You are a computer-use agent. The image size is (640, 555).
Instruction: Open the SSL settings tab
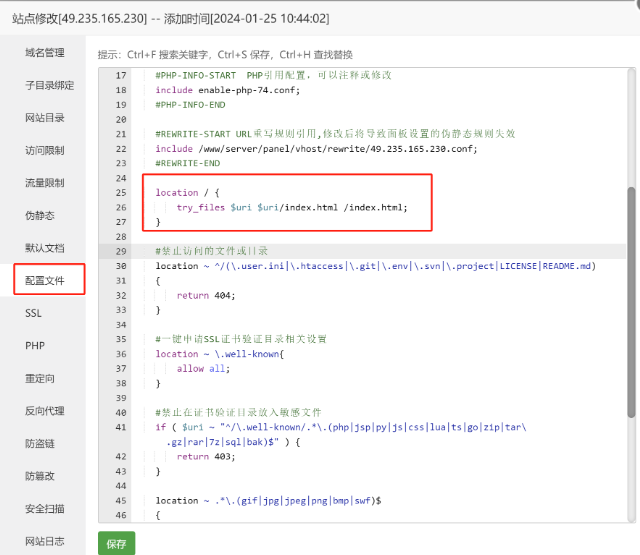[33, 313]
